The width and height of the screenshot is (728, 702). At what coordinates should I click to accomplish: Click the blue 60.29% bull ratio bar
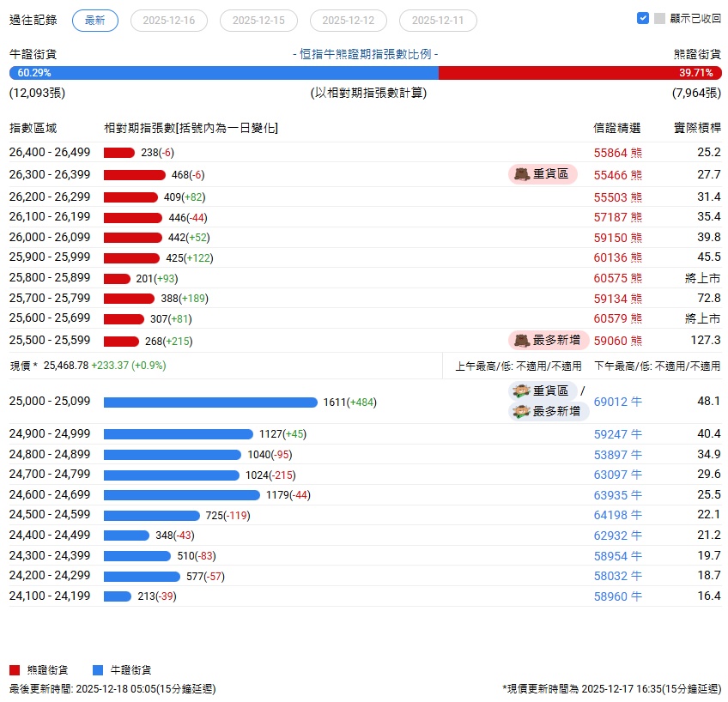(x=224, y=73)
